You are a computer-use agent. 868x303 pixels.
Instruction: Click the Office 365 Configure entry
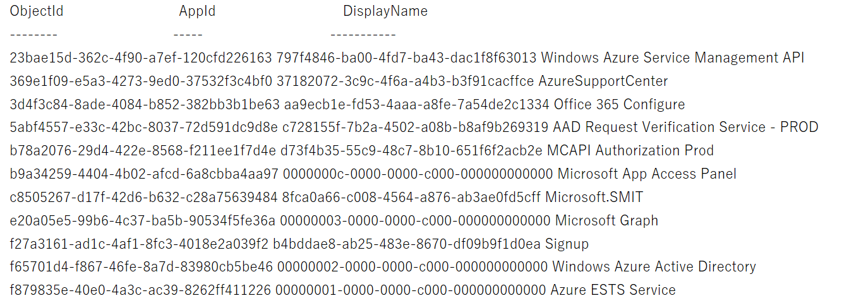619,105
